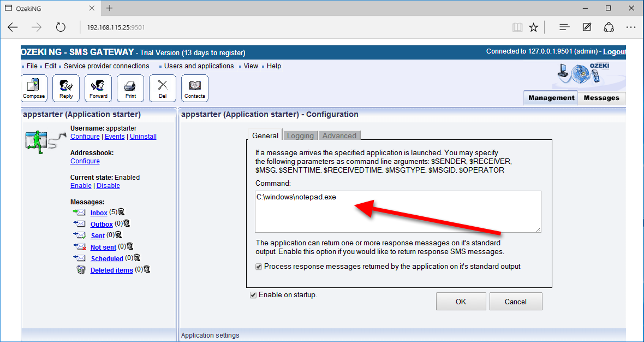The image size is (644, 342).
Task: Open the View menu
Action: coord(251,66)
